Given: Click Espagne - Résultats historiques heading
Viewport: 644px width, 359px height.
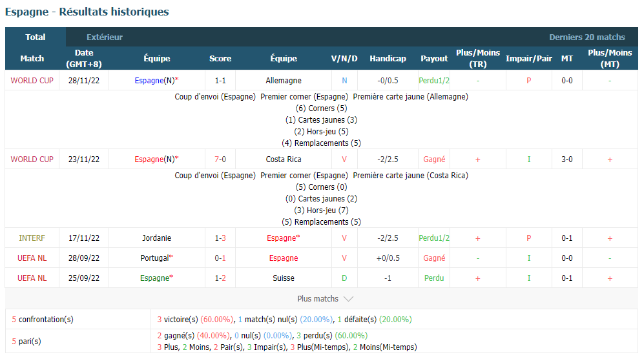Looking at the screenshot, I should click(87, 12).
